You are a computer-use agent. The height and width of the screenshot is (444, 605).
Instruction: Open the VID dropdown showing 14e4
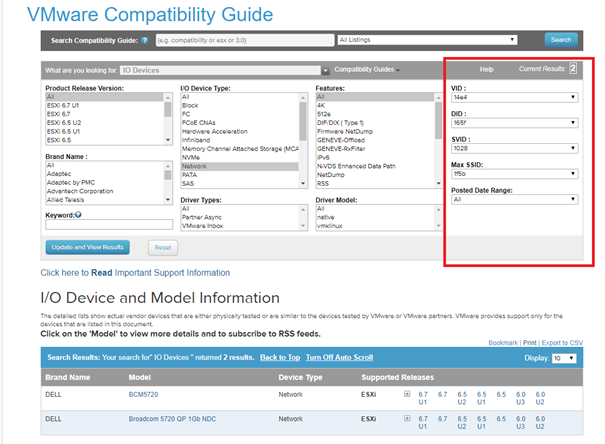(x=514, y=97)
